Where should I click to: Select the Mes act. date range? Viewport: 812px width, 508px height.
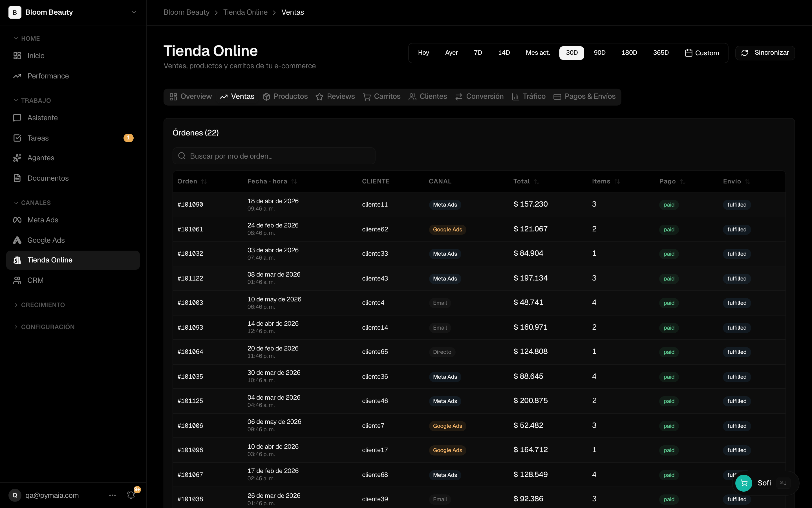[x=538, y=53]
